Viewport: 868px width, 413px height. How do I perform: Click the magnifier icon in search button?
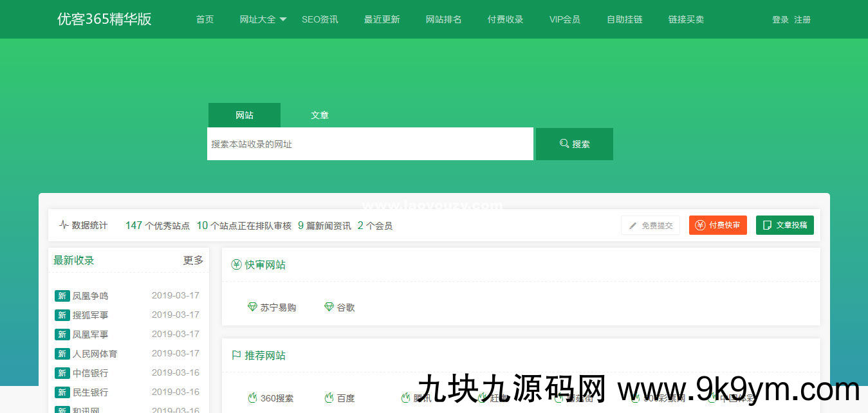pyautogui.click(x=564, y=144)
